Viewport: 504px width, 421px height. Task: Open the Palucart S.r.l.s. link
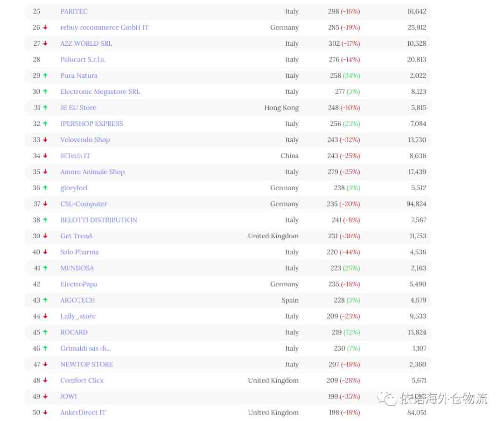pos(83,60)
